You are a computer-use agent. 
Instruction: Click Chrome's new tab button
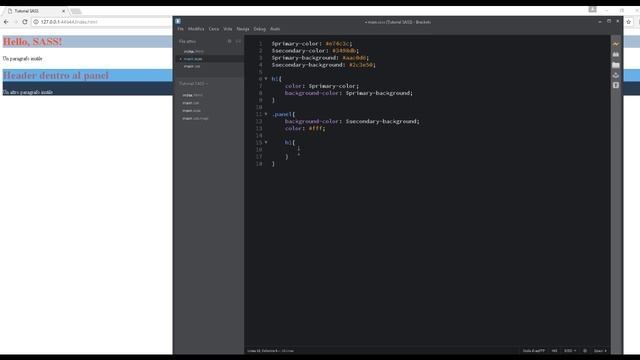76,11
